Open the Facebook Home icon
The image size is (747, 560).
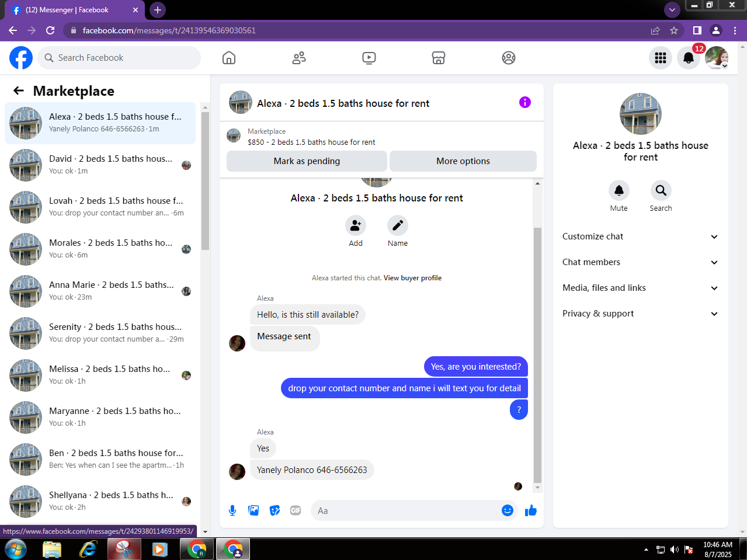pyautogui.click(x=229, y=58)
